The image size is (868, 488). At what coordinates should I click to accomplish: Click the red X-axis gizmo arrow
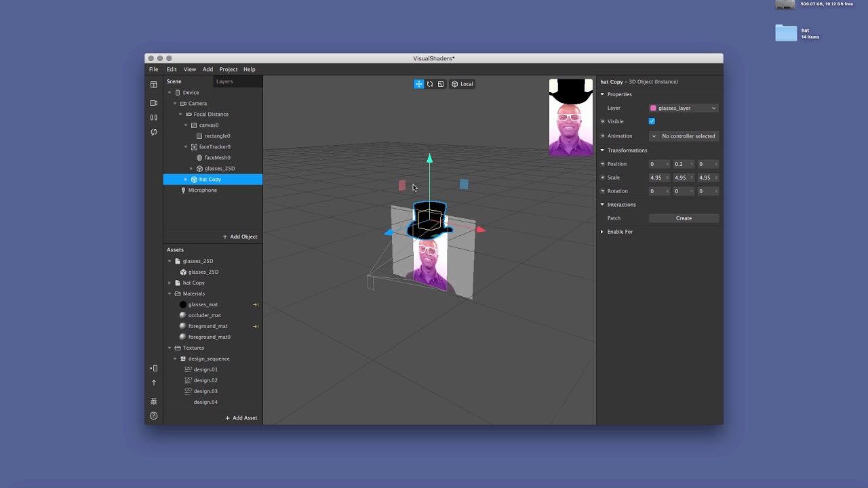click(480, 230)
